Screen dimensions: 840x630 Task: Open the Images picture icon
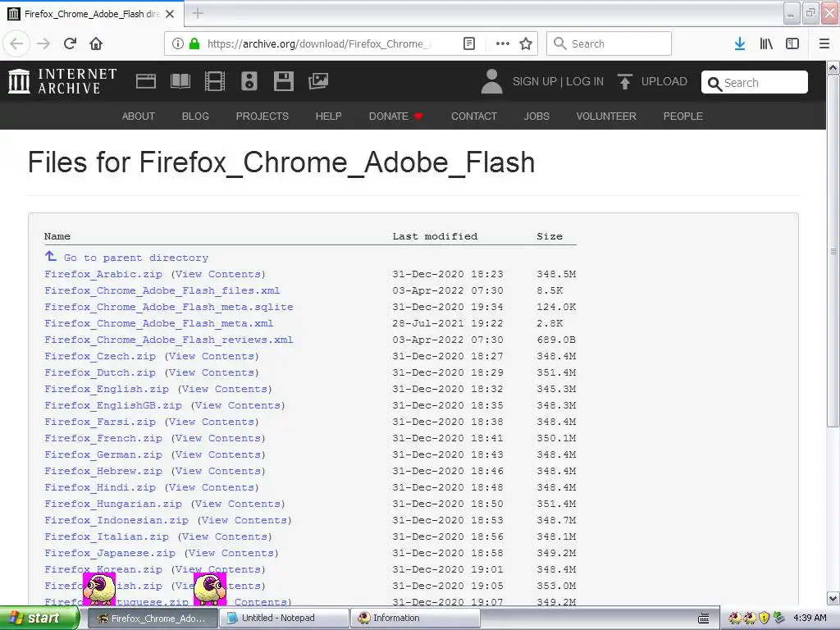point(318,81)
